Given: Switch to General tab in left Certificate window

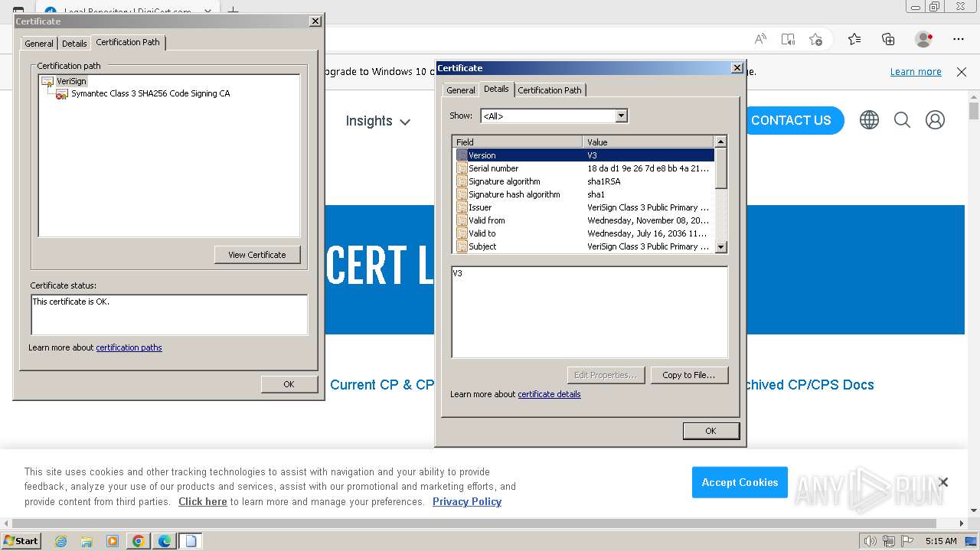Looking at the screenshot, I should point(39,44).
